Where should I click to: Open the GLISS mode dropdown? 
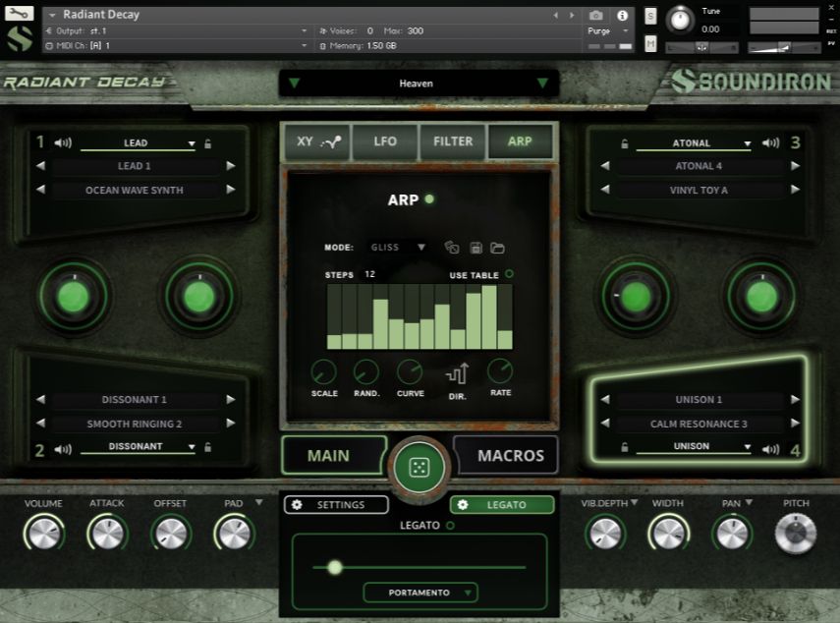[x=396, y=247]
